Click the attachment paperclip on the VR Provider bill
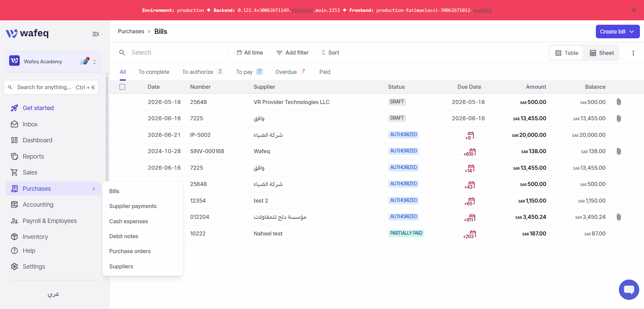This screenshot has width=644, height=309. pyautogui.click(x=619, y=102)
